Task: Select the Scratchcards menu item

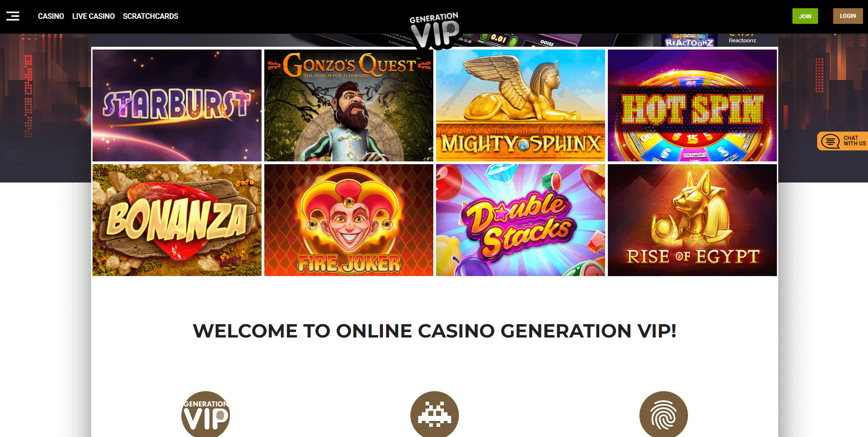Action: 150,16
